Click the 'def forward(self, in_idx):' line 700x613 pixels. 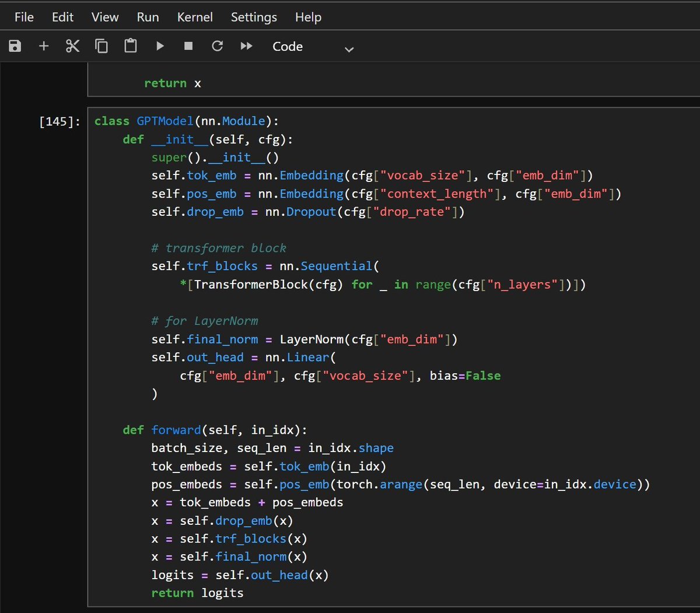[x=215, y=430]
